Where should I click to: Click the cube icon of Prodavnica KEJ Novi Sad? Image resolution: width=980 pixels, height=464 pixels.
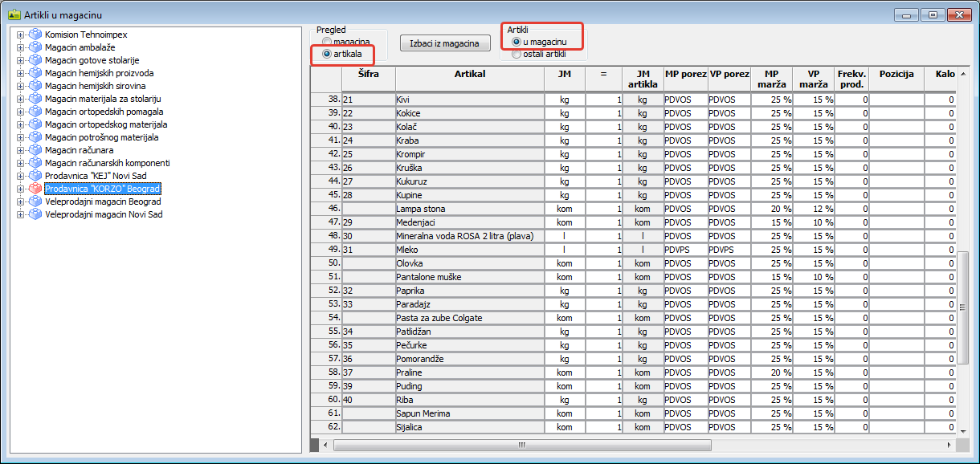[35, 176]
